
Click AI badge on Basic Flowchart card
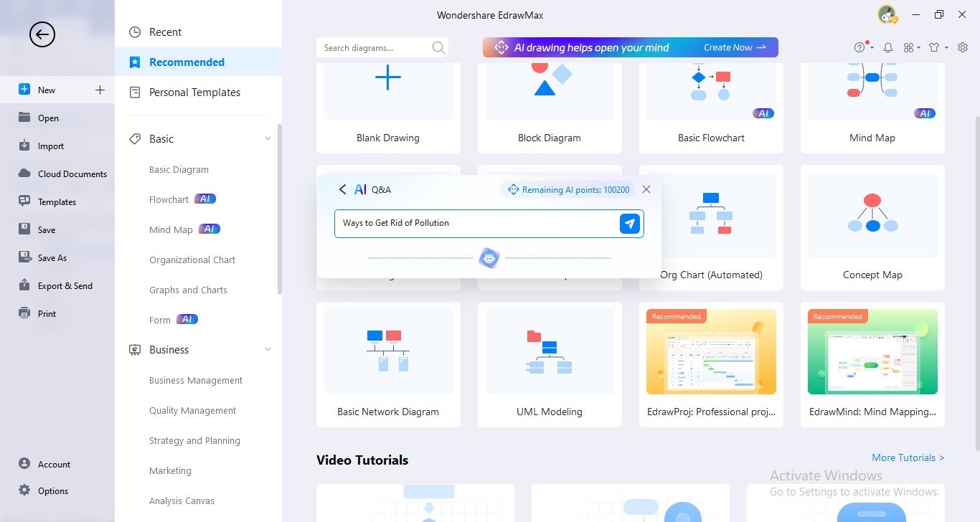point(763,113)
